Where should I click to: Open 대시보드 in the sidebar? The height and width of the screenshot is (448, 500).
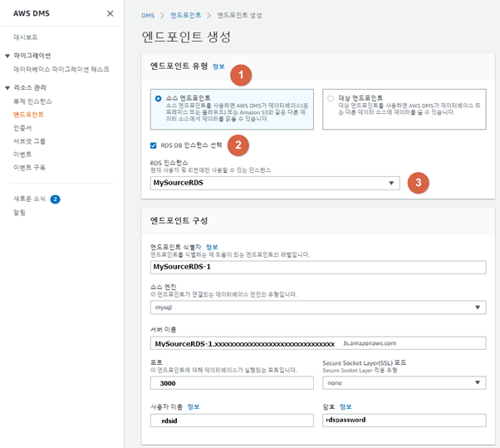click(x=26, y=37)
